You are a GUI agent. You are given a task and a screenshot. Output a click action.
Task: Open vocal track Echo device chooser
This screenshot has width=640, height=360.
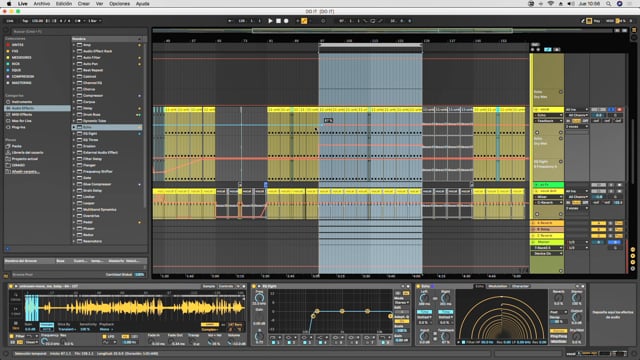549,115
